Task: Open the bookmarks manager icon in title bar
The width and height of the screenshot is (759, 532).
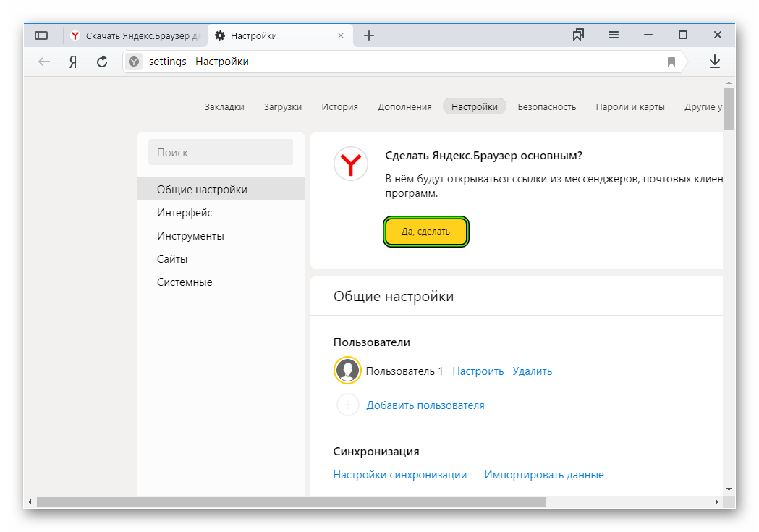Action: (x=578, y=35)
